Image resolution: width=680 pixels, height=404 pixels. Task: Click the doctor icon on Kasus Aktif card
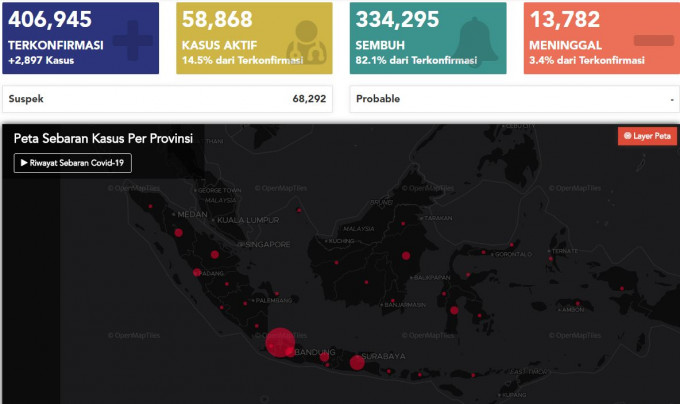[x=307, y=42]
